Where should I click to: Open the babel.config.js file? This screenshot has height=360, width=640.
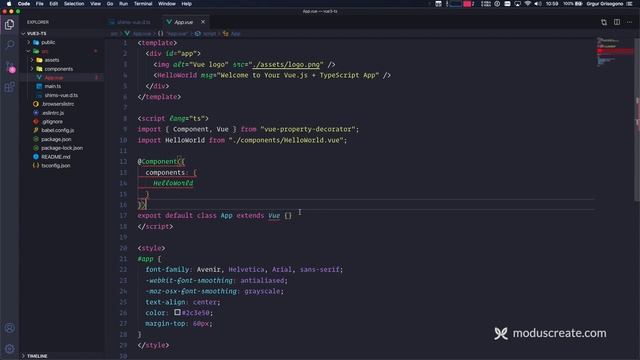tap(62, 130)
